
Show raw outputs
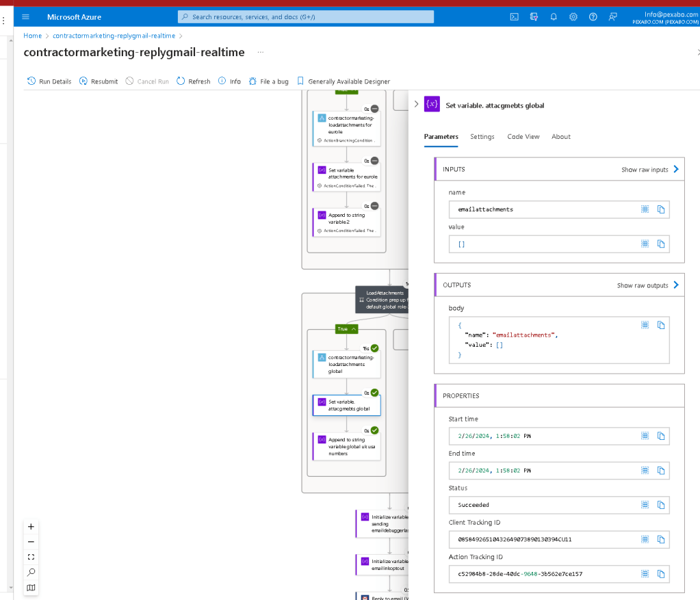coord(648,285)
